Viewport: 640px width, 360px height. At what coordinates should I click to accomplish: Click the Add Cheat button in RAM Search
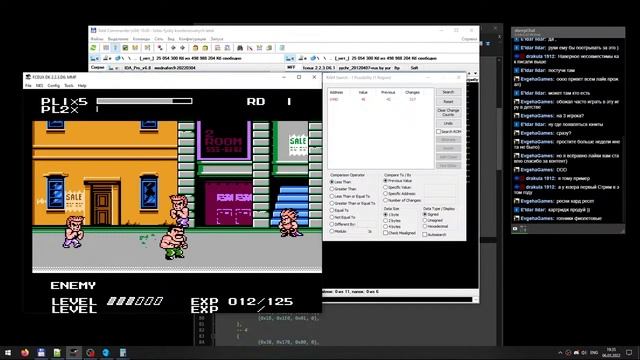[x=448, y=157]
